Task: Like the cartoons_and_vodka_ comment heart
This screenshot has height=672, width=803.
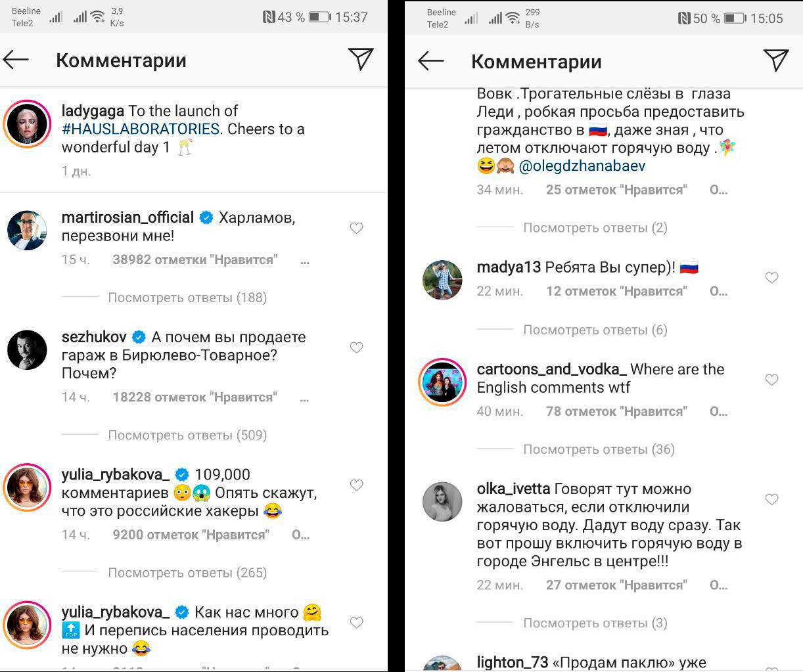Action: 772,380
